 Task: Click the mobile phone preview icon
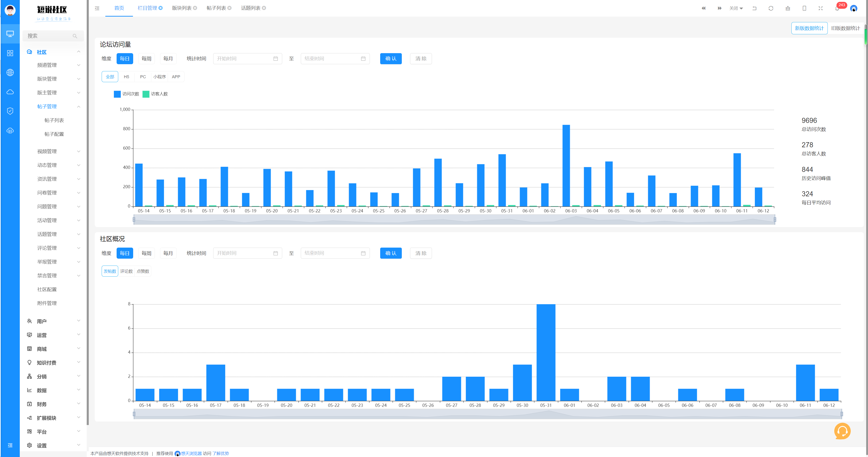(804, 8)
